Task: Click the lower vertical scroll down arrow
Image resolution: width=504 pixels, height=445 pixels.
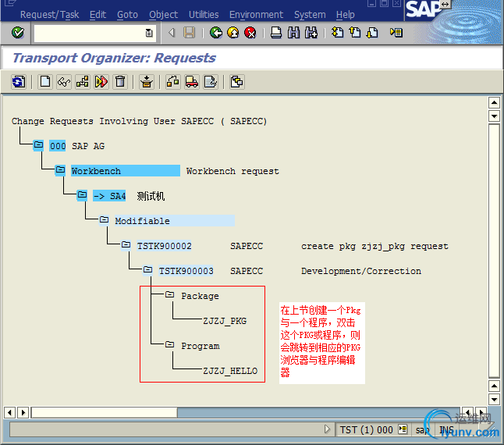Action: (x=494, y=400)
